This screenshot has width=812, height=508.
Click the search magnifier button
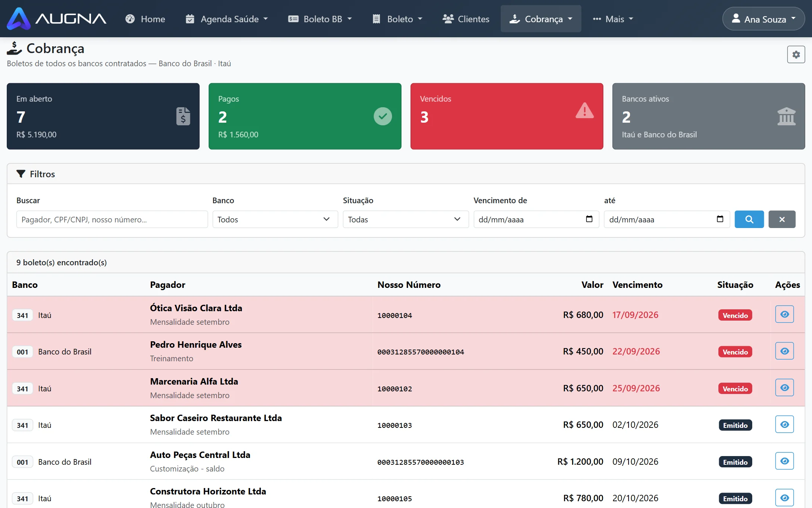point(749,219)
